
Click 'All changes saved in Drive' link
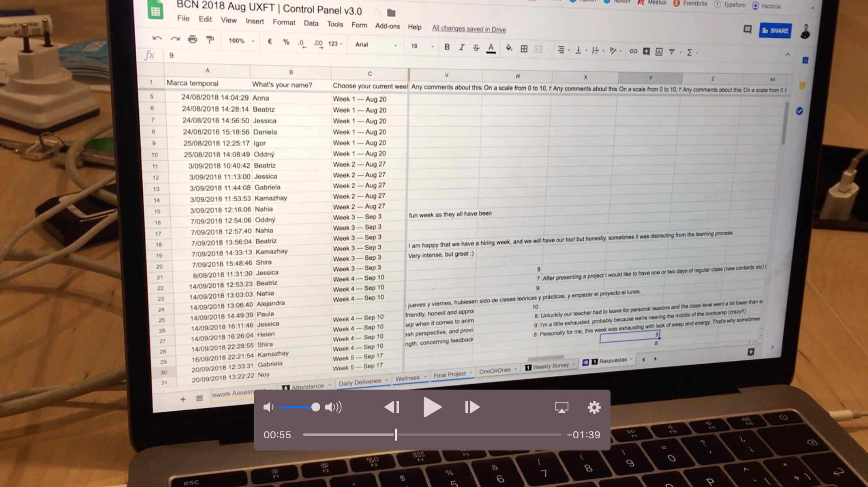pyautogui.click(x=469, y=29)
